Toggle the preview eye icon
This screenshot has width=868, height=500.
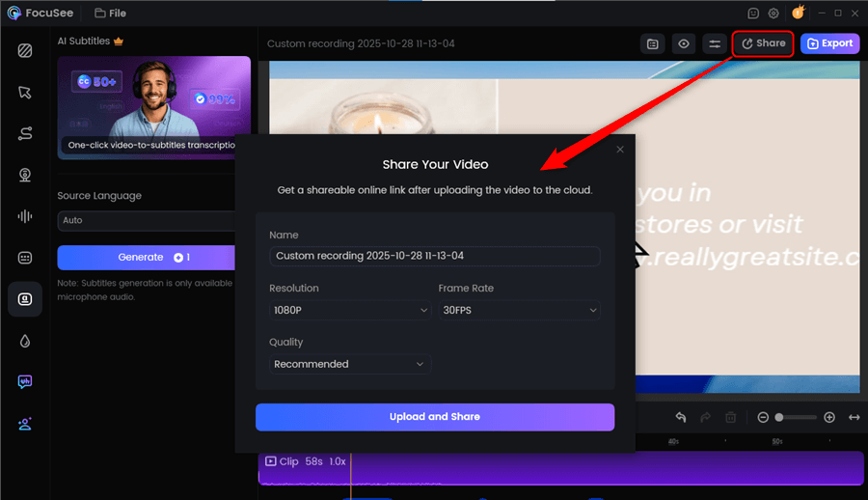point(684,43)
